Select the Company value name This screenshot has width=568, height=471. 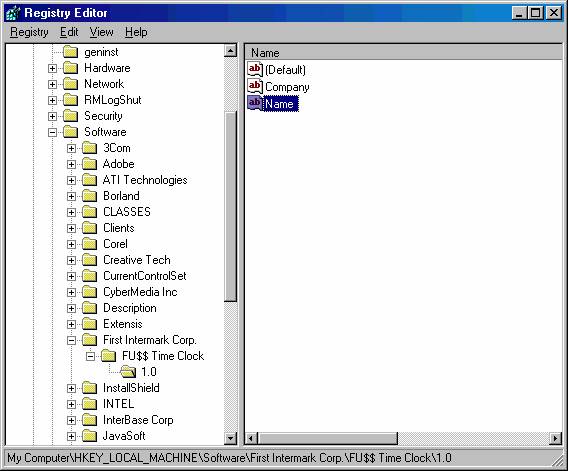[x=287, y=87]
